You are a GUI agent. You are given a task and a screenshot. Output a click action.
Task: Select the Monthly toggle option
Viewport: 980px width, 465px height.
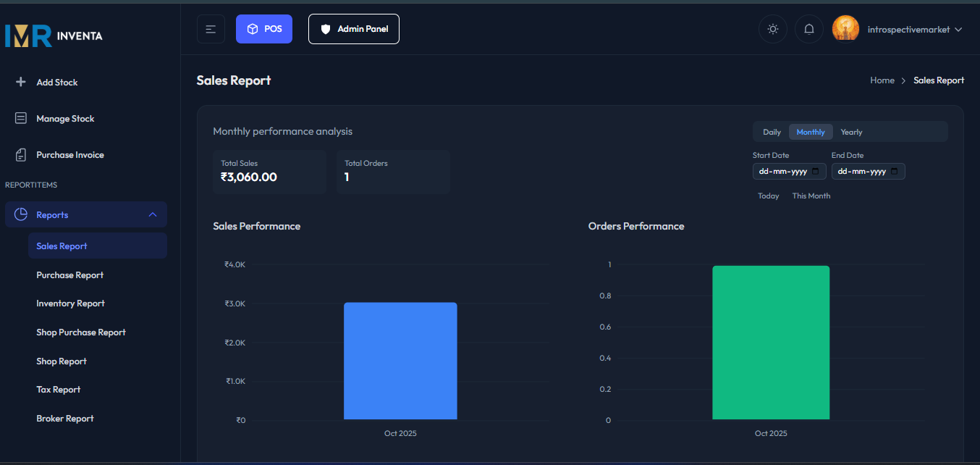click(x=811, y=131)
